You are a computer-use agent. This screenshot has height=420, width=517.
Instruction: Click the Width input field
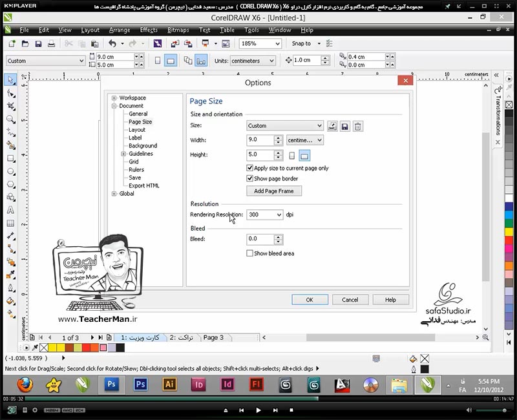[x=260, y=140]
